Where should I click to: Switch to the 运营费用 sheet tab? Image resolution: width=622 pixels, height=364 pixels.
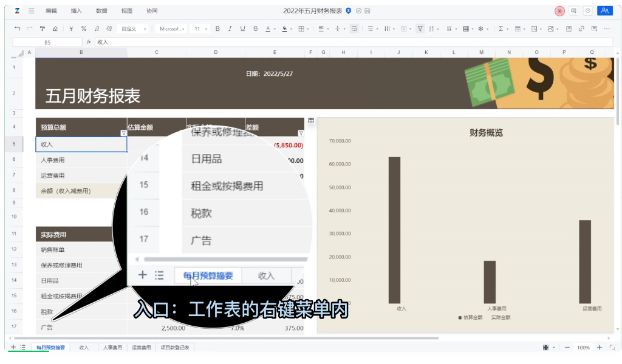(x=141, y=348)
